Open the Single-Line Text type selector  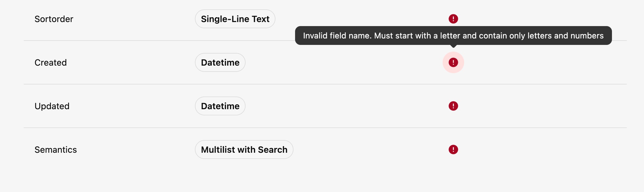pos(235,19)
